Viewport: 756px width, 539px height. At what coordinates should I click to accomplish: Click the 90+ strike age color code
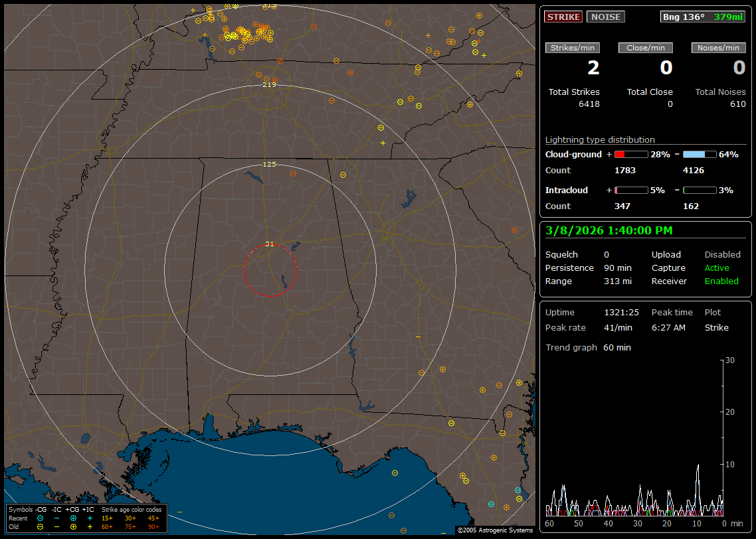coord(153,526)
